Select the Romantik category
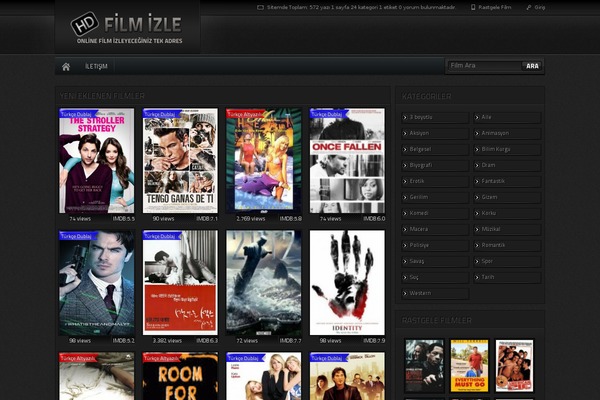Screen dimensions: 600x400 coord(507,245)
